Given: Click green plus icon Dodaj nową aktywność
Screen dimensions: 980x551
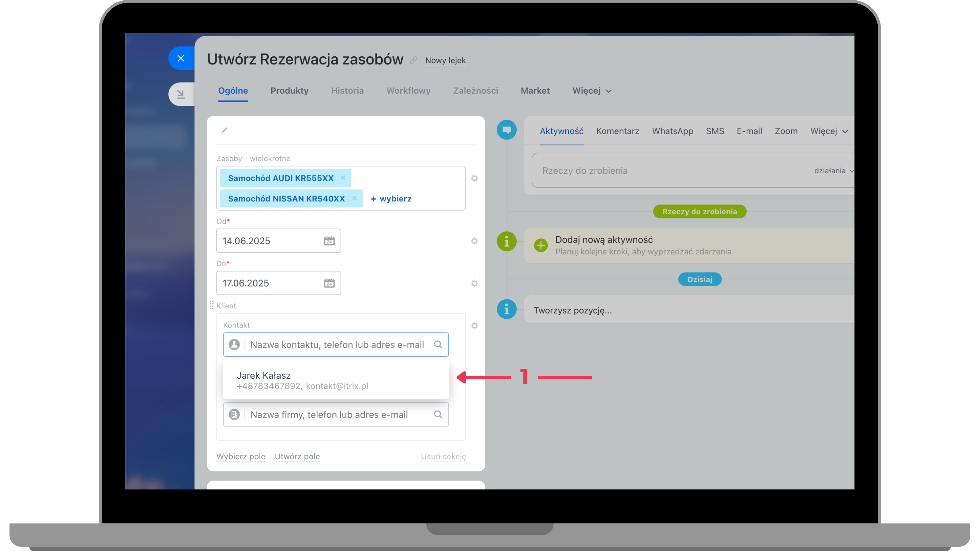Looking at the screenshot, I should tap(541, 245).
